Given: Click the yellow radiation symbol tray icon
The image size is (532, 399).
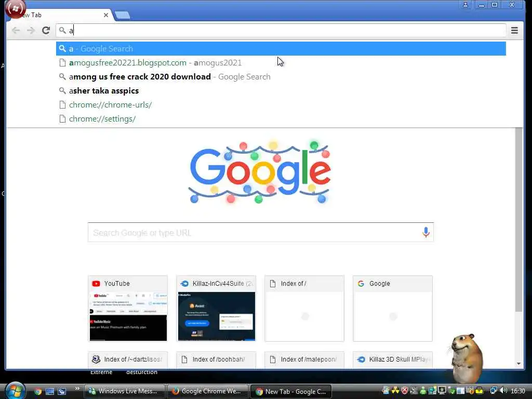Looking at the screenshot, I should (x=395, y=391).
